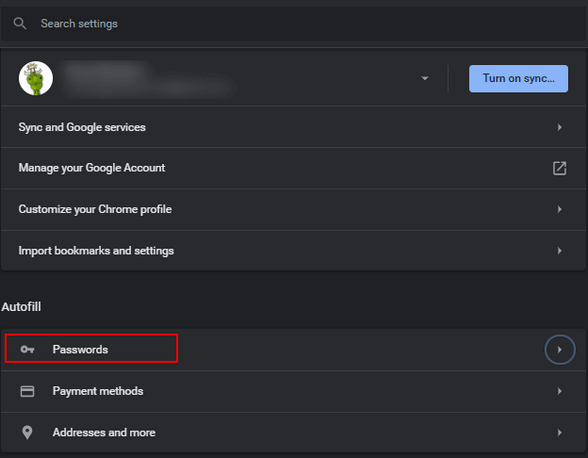Click the Customize your Chrome profile chevron

tap(560, 209)
